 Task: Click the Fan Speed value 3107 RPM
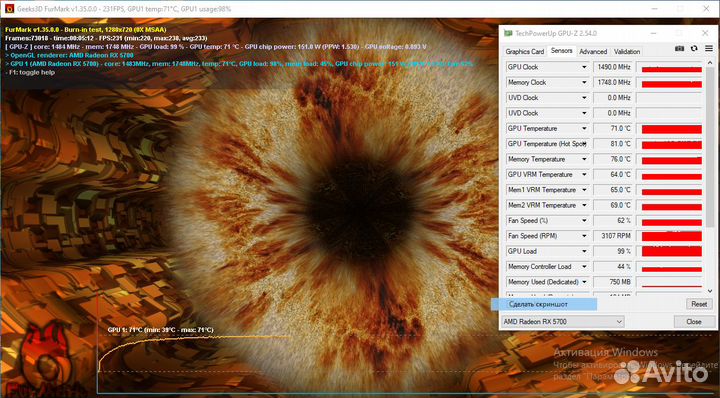point(613,236)
